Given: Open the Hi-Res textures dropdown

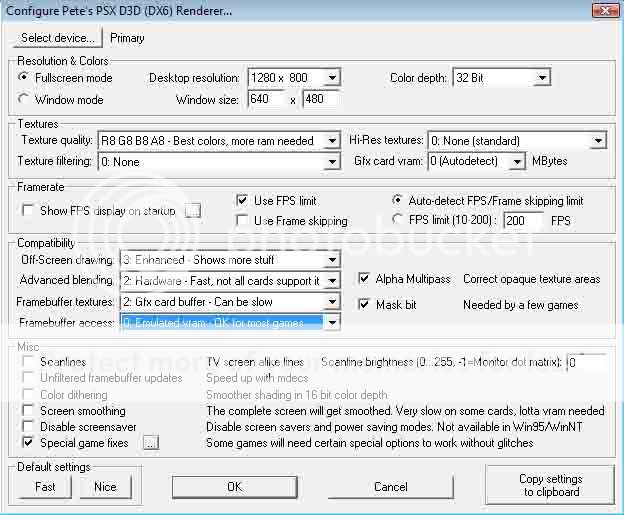Looking at the screenshot, I should point(517,140).
